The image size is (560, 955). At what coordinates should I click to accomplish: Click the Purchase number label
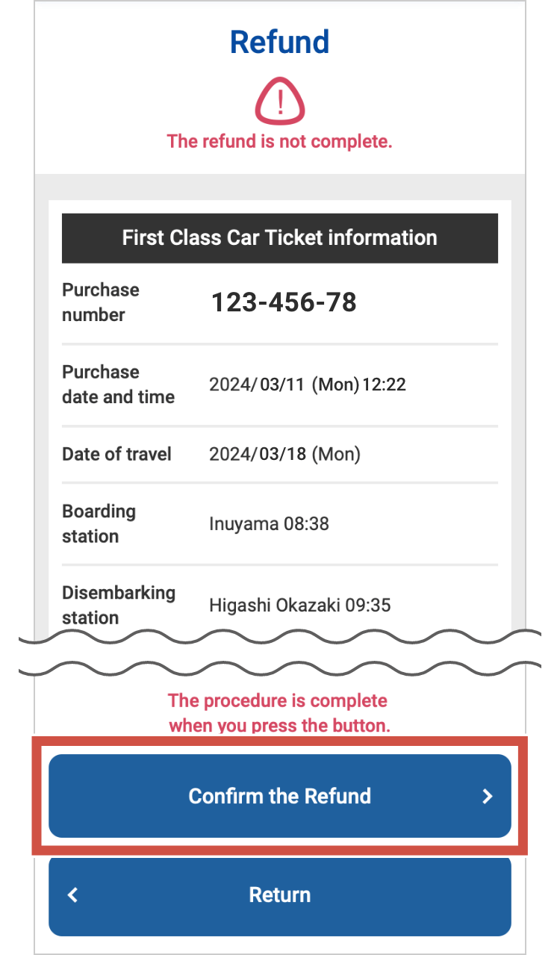coord(101,302)
